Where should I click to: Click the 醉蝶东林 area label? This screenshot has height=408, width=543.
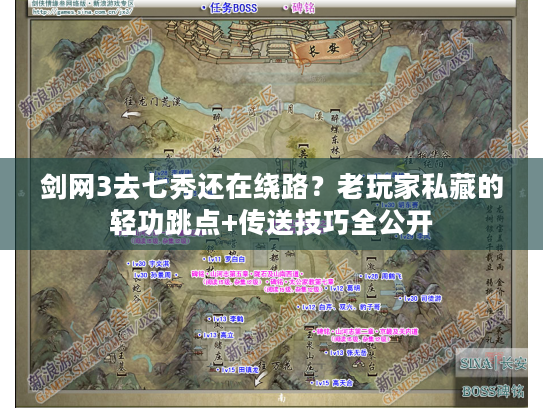coord(335,135)
